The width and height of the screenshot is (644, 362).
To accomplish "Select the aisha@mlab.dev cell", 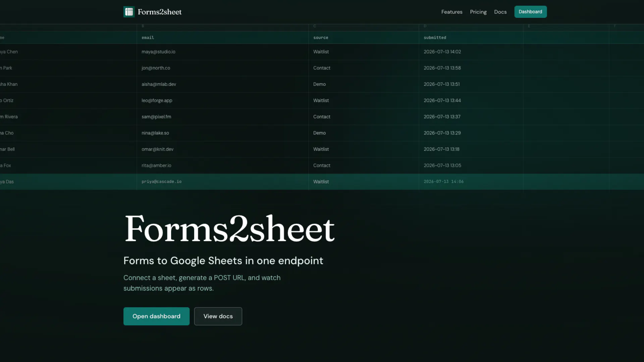I will click(223, 84).
